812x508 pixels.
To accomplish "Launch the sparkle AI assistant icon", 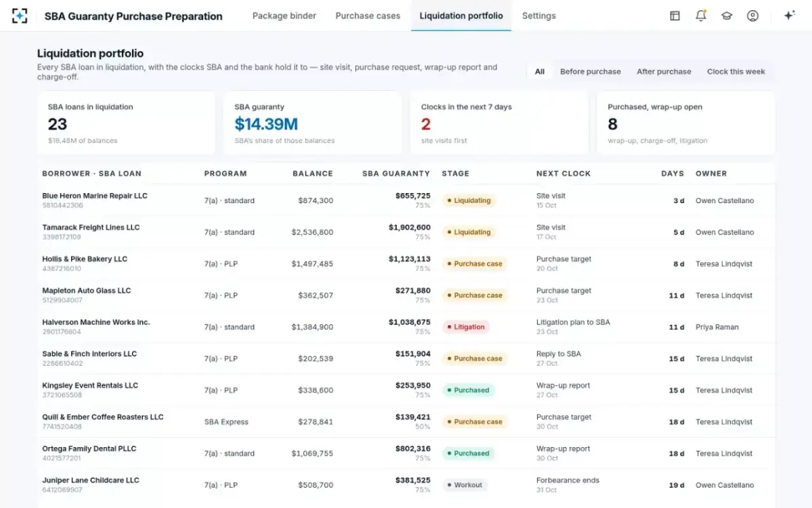I will 789,16.
